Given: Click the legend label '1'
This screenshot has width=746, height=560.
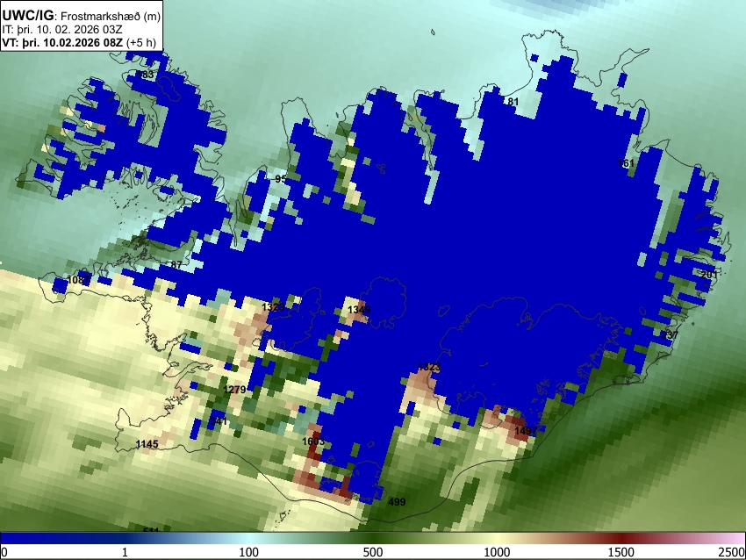Looking at the screenshot, I should 125,552.
